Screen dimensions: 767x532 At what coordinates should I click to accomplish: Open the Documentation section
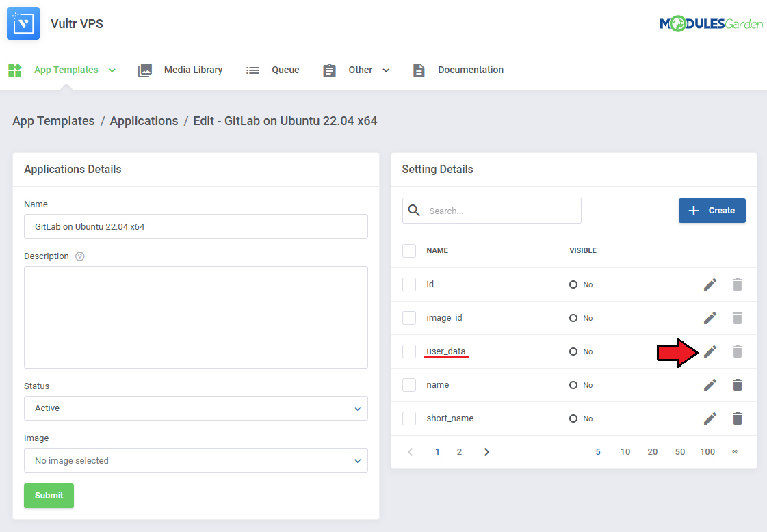pos(471,70)
